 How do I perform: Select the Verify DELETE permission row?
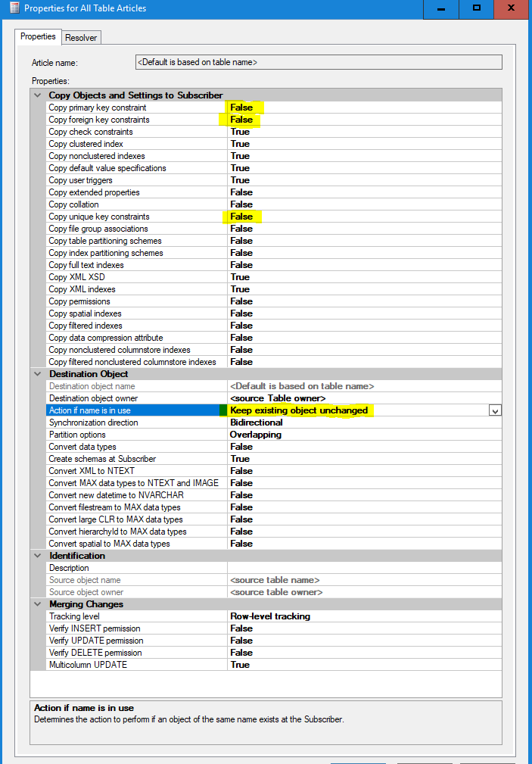[x=274, y=653]
